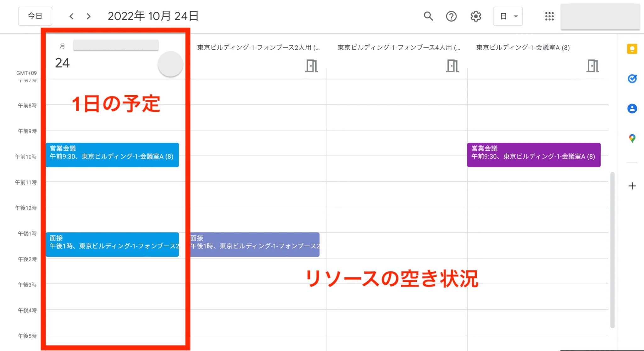Viewport: 644px width, 351px height.
Task: Click the 今日 button
Action: [x=35, y=16]
